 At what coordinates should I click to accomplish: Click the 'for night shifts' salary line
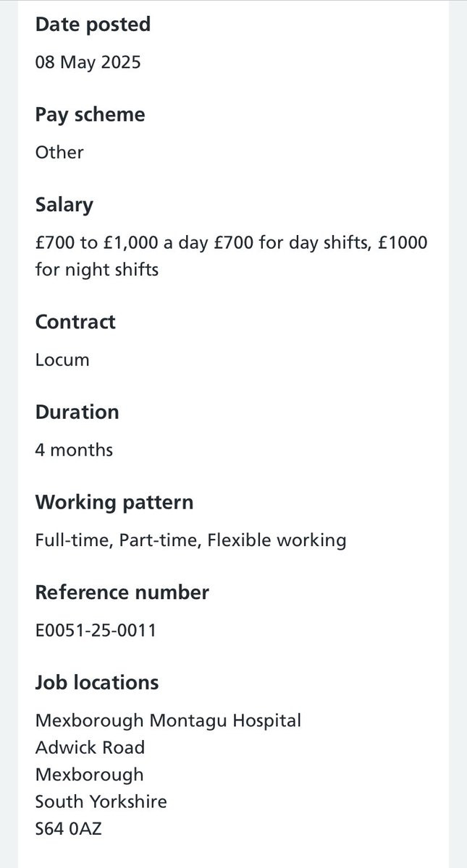[97, 270]
